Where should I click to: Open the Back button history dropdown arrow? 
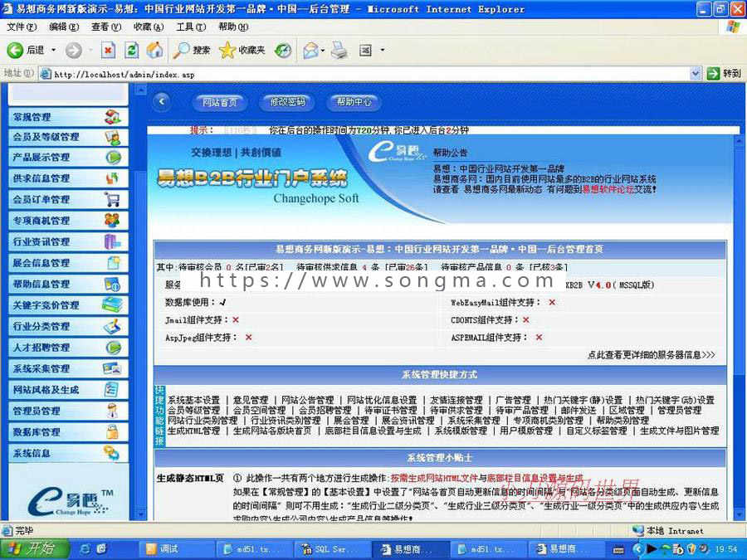(53, 50)
